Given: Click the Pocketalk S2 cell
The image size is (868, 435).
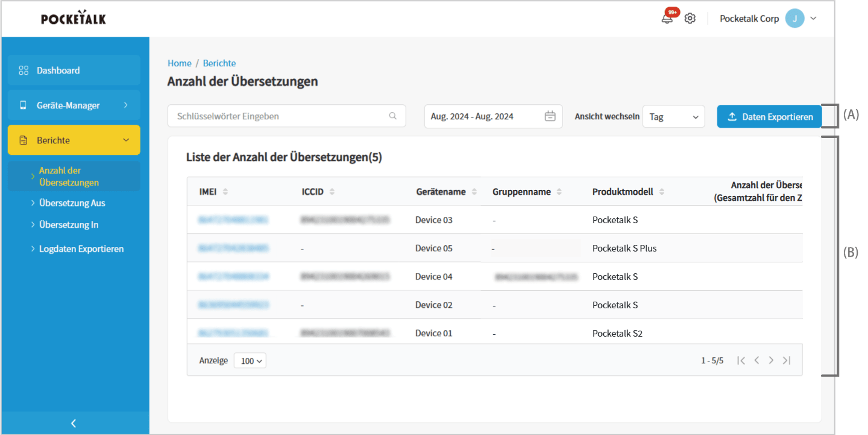Looking at the screenshot, I should tap(617, 333).
